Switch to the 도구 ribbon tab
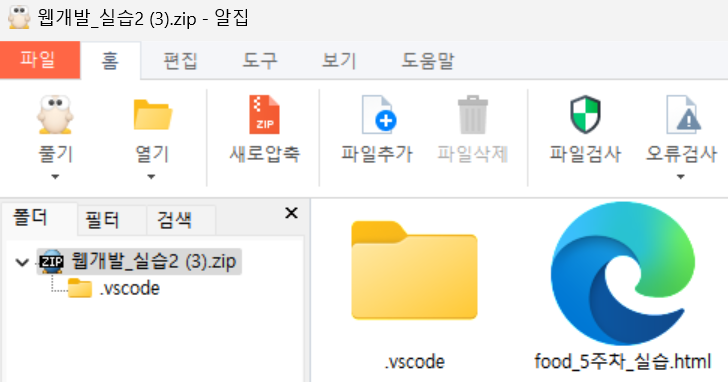This screenshot has height=382, width=728. (260, 60)
